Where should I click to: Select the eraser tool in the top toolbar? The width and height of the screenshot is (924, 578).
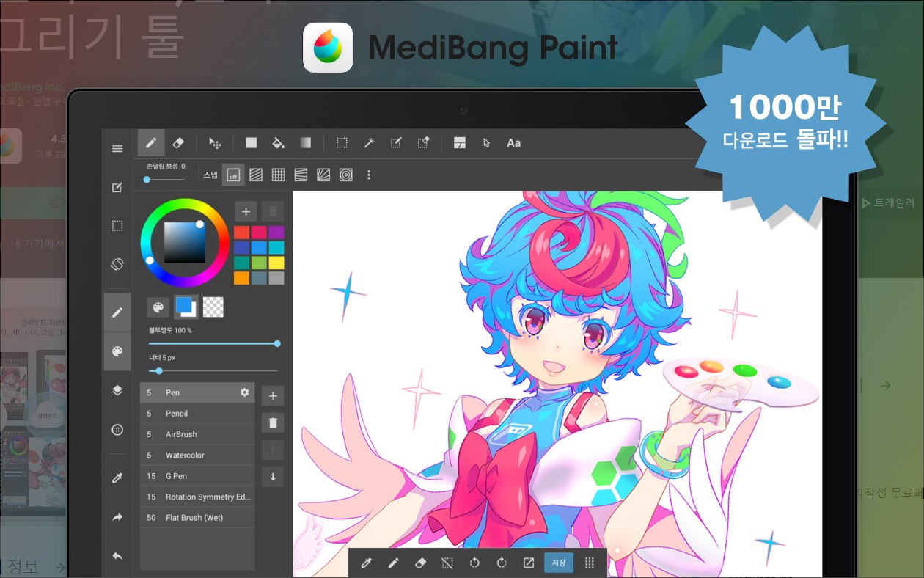(x=177, y=142)
